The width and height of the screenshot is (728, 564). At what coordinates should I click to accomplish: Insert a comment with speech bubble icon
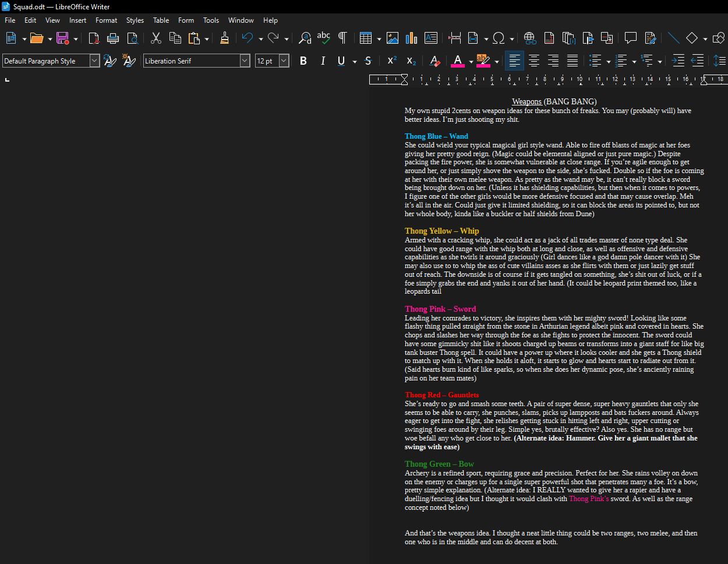point(630,38)
